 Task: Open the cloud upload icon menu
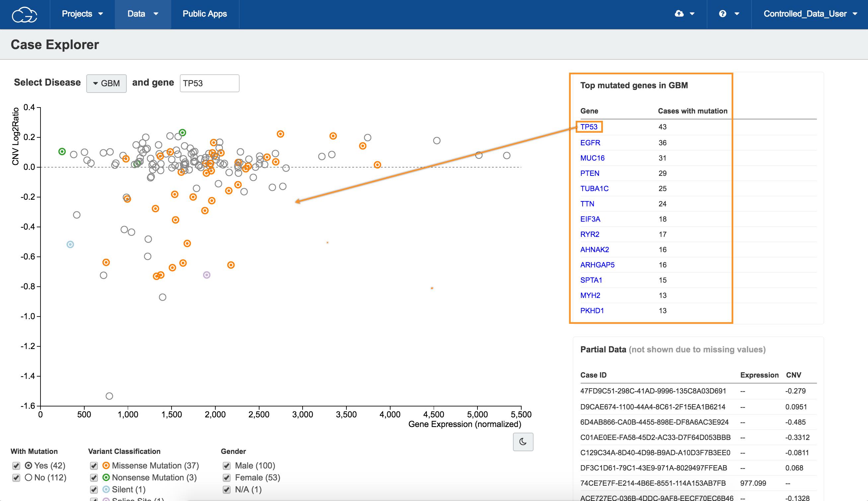[684, 14]
